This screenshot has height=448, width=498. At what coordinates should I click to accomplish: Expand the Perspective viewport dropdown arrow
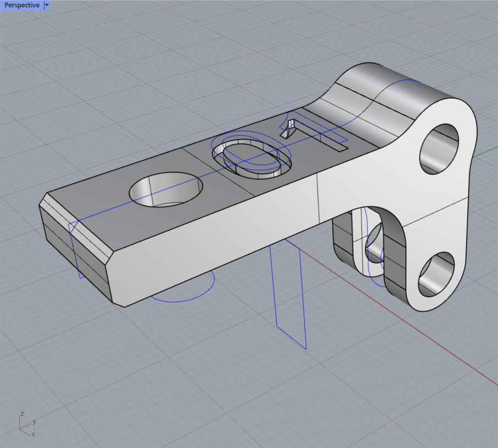coord(47,5)
